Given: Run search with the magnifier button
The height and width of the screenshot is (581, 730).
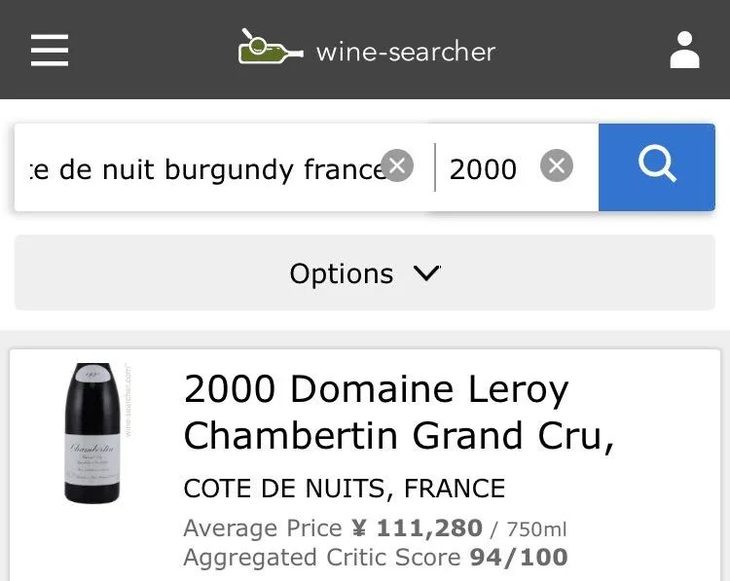Looking at the screenshot, I should tap(656, 167).
